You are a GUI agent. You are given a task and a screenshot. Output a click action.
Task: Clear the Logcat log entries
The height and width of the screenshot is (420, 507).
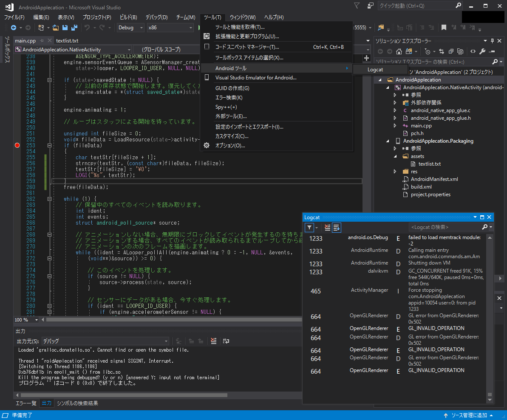327,228
